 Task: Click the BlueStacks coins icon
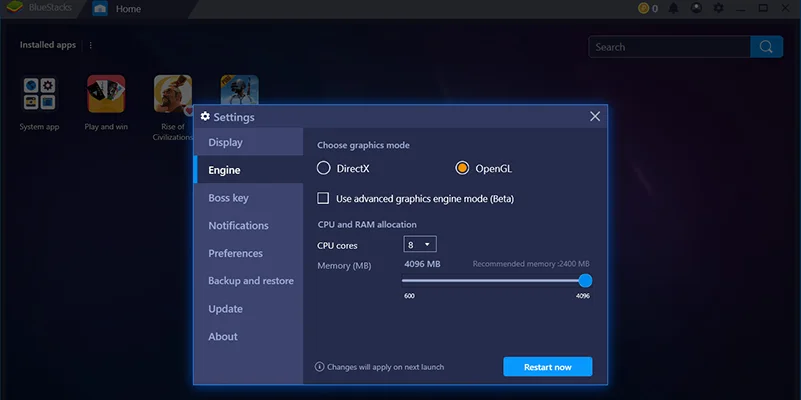coord(644,8)
